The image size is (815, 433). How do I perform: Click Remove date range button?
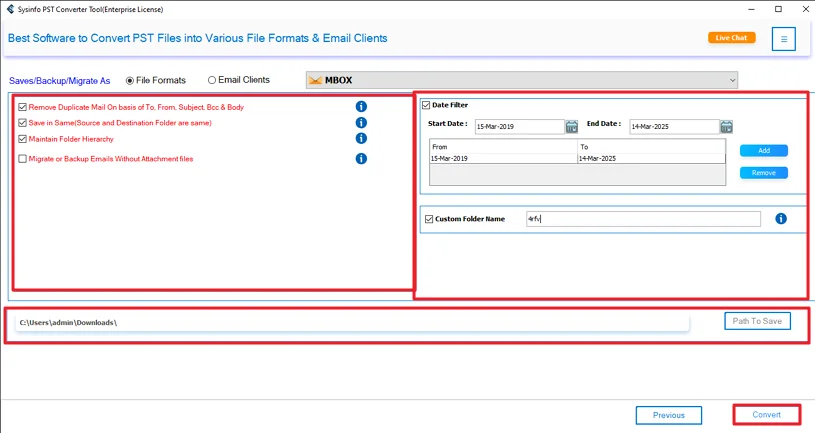(764, 173)
